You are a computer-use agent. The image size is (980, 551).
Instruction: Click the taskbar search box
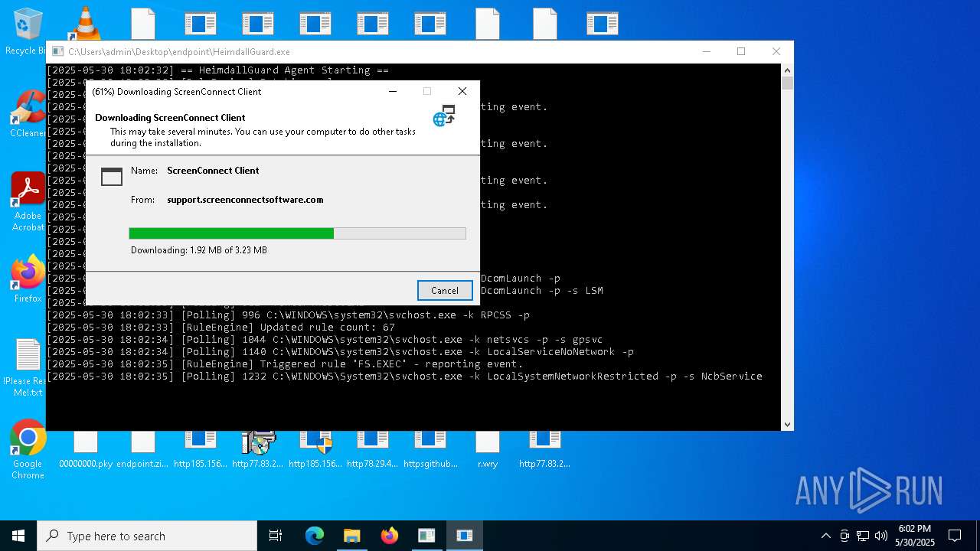pyautogui.click(x=147, y=536)
